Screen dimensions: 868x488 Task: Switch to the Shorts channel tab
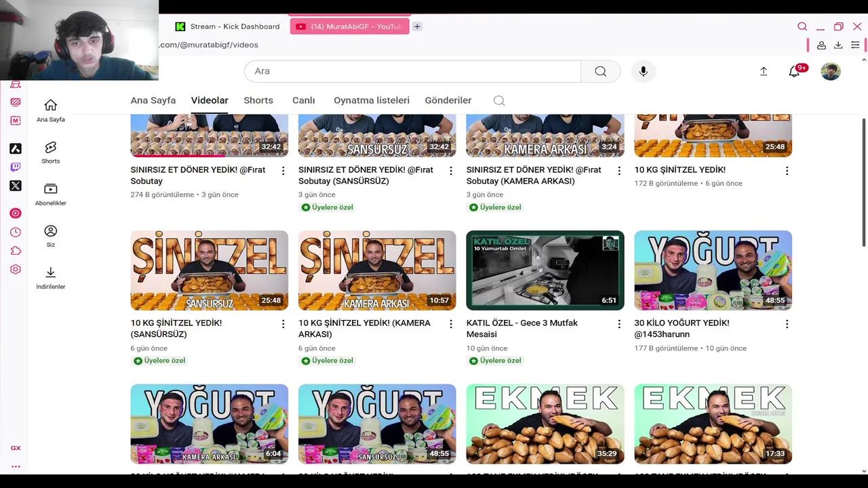[258, 100]
